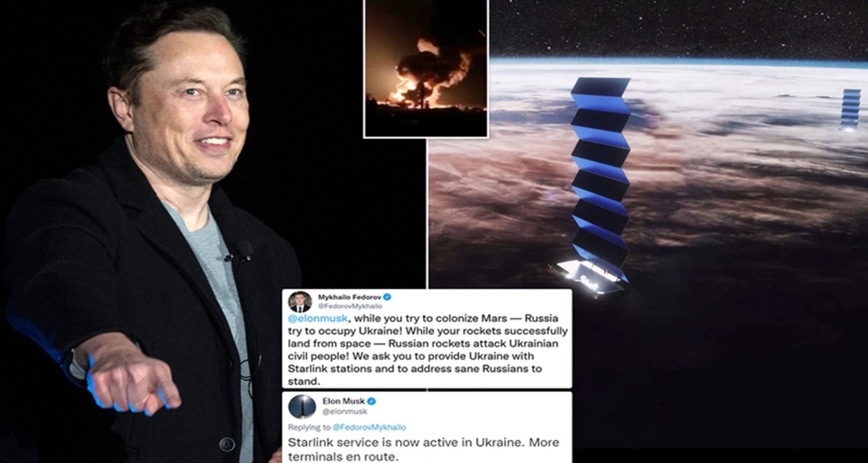This screenshot has height=463, width=868.
Task: Select the small distant satellite on the right
Action: [849, 109]
